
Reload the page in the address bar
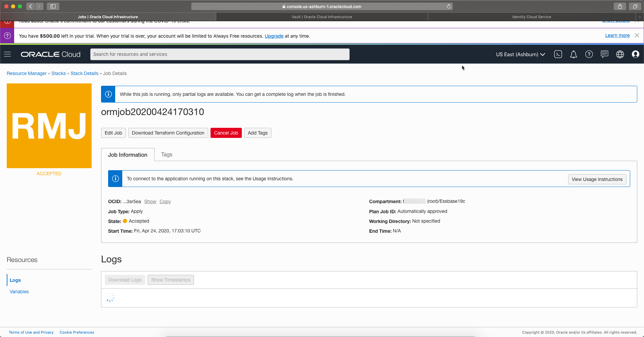449,6
